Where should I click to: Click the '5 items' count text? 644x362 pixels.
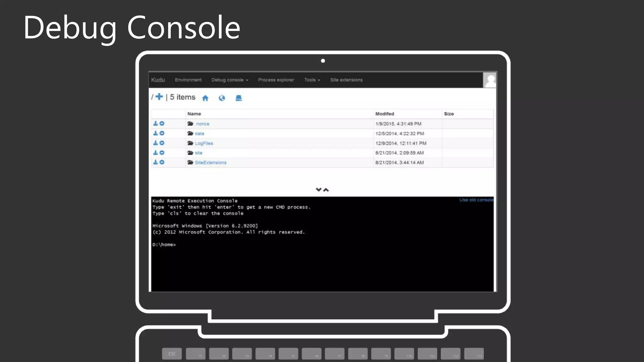[x=183, y=97]
